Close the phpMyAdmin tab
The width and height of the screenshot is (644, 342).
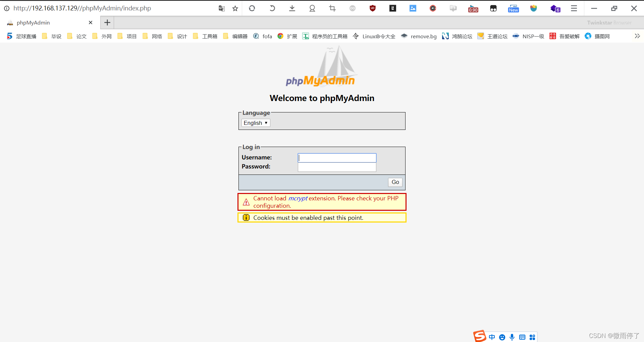pyautogui.click(x=91, y=22)
